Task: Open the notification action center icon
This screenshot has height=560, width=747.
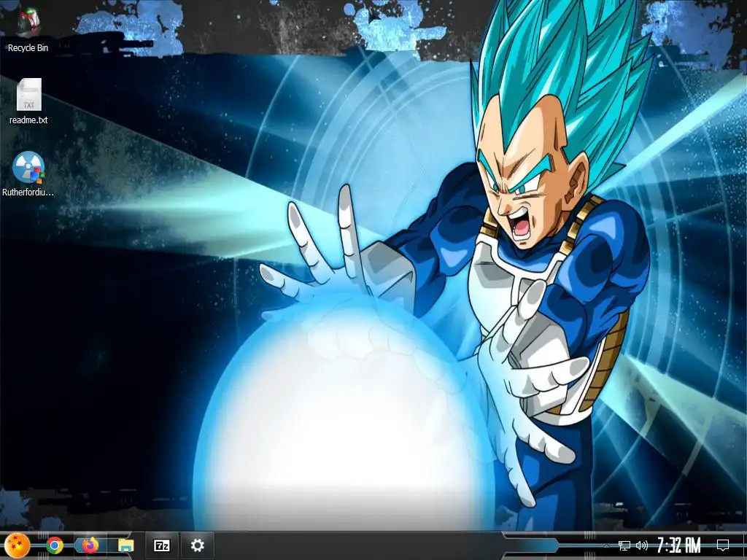Action: pyautogui.click(x=723, y=545)
